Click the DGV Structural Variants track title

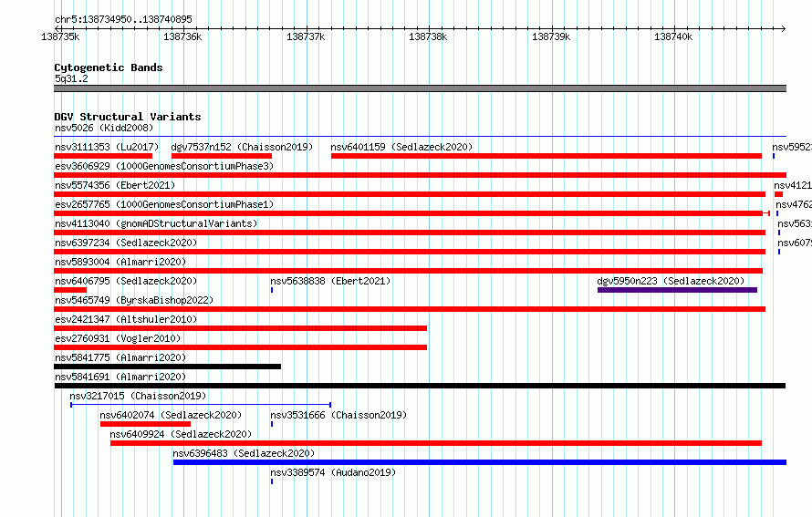(x=128, y=117)
